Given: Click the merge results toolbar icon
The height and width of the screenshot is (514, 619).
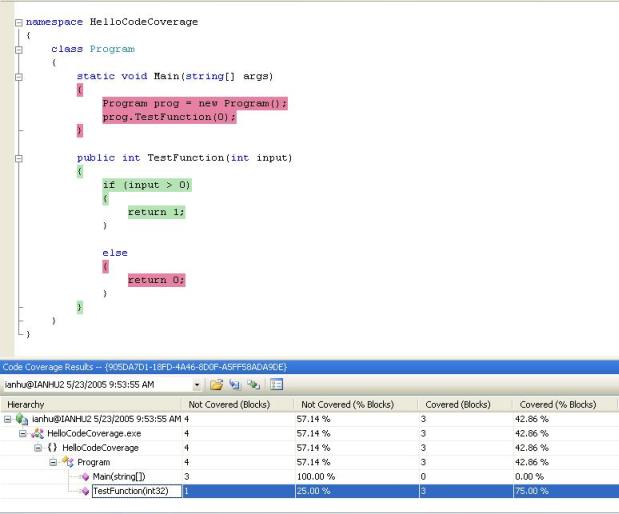Looking at the screenshot, I should [x=253, y=385].
